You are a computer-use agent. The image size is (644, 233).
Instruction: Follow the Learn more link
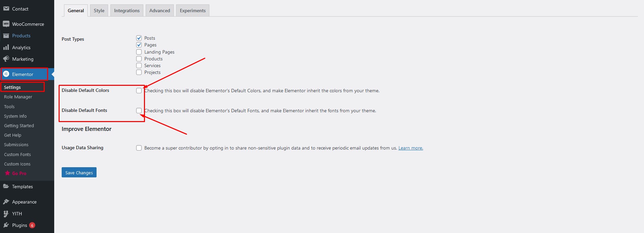pos(411,148)
